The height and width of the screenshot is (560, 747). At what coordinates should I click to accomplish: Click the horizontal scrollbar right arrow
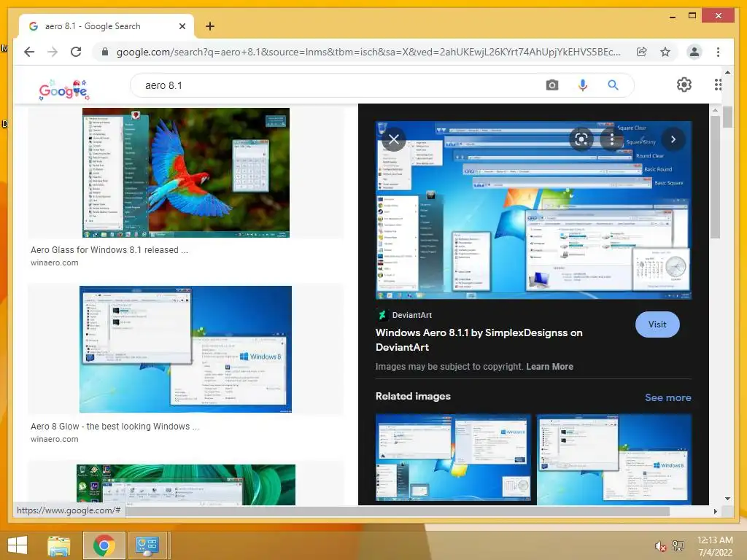point(715,511)
